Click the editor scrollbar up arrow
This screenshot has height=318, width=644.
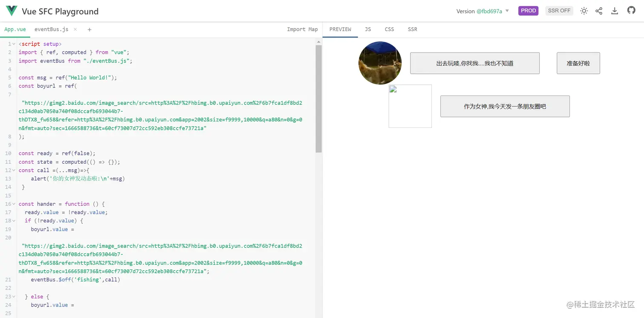coord(319,42)
